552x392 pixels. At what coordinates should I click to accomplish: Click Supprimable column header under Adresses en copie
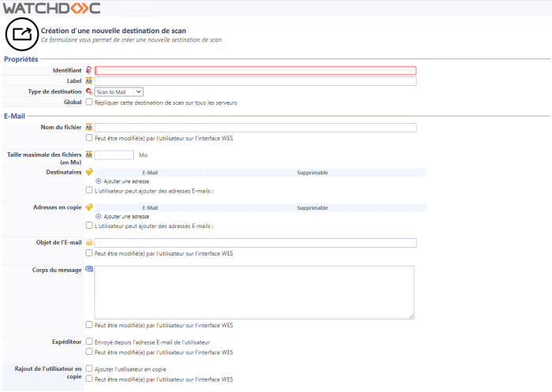coord(312,207)
